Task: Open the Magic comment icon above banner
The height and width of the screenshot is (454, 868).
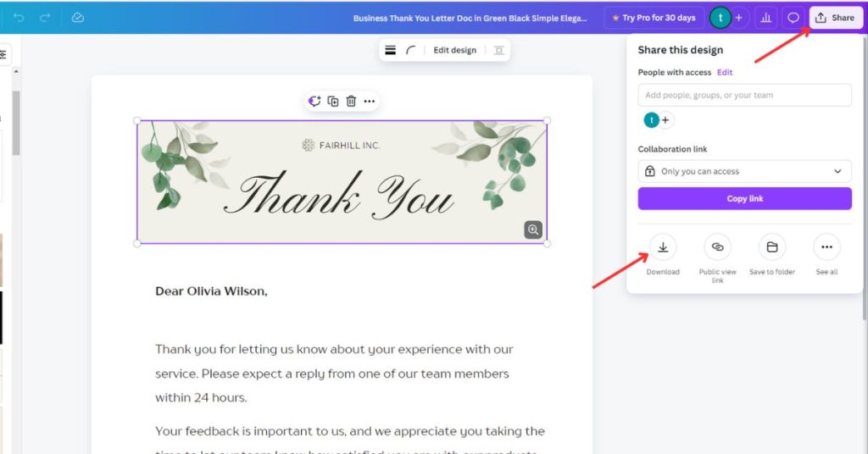Action: (x=314, y=101)
